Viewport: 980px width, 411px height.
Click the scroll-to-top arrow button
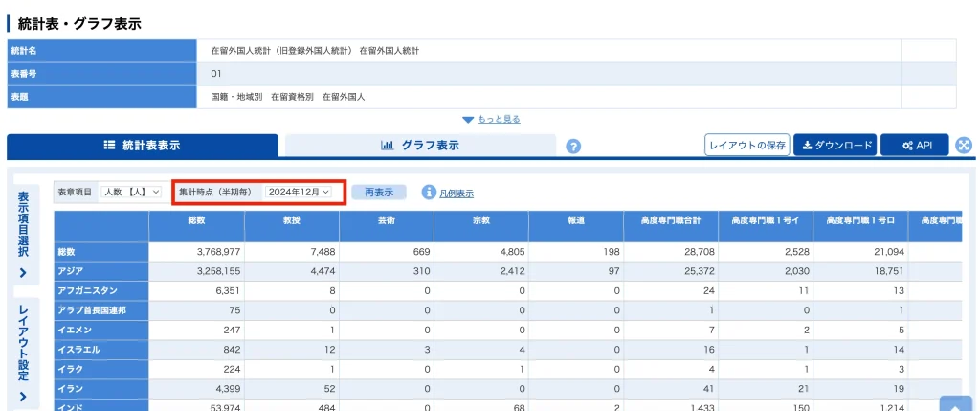[x=955, y=403]
